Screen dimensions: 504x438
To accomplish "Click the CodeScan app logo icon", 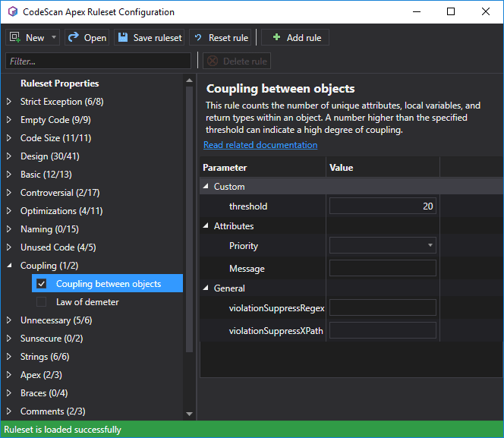I will click(x=13, y=12).
